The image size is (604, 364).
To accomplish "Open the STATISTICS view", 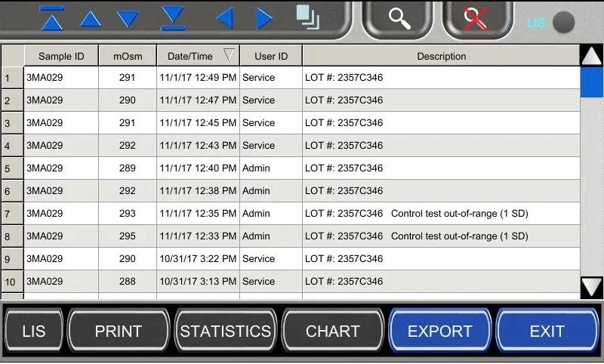I will click(225, 332).
